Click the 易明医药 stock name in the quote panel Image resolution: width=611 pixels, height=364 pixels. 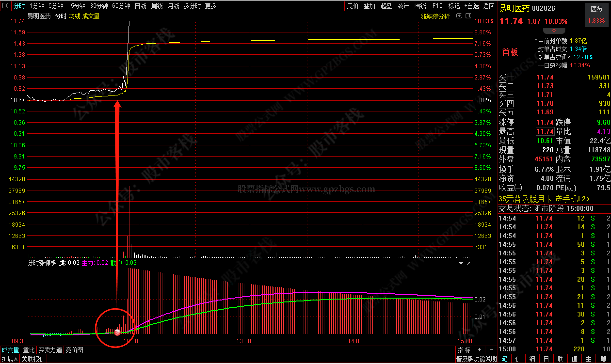tap(514, 8)
